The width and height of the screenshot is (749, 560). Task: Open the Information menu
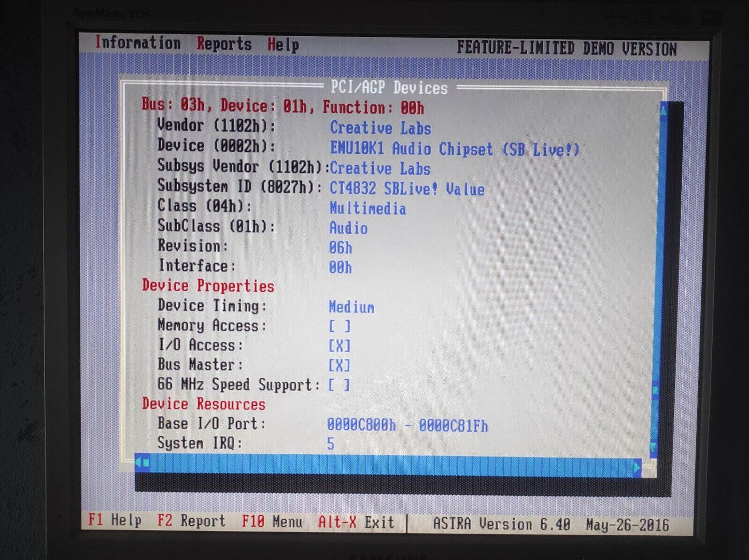tap(138, 43)
